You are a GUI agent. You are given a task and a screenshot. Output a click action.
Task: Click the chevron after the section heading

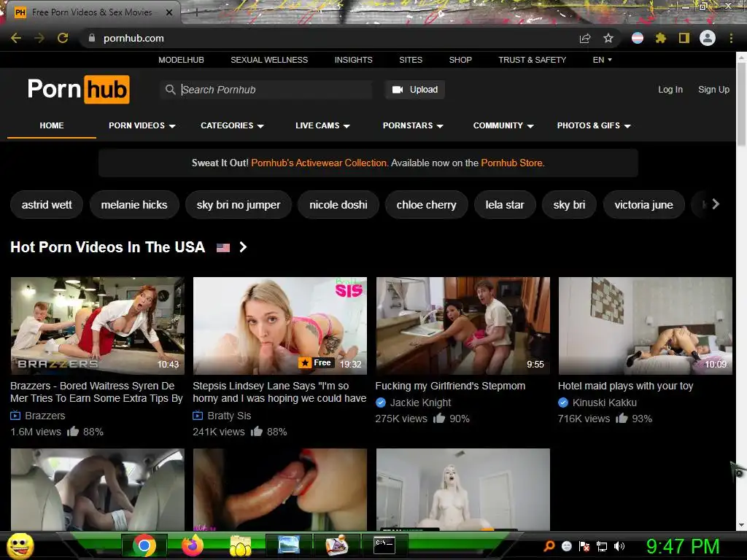click(x=243, y=247)
